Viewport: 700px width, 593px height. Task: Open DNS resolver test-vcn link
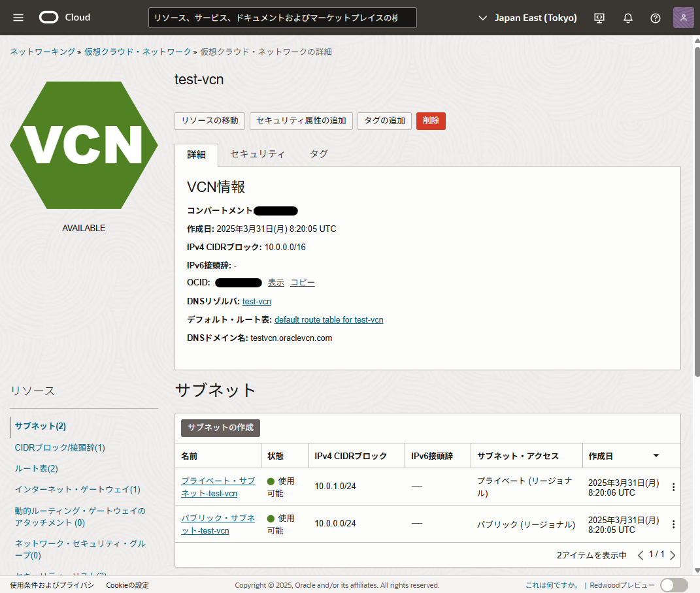click(x=257, y=301)
